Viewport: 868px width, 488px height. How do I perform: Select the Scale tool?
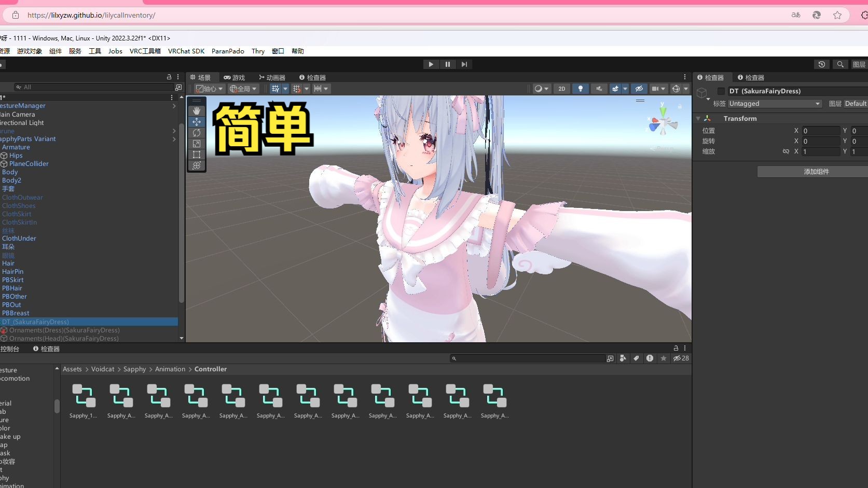point(197,144)
